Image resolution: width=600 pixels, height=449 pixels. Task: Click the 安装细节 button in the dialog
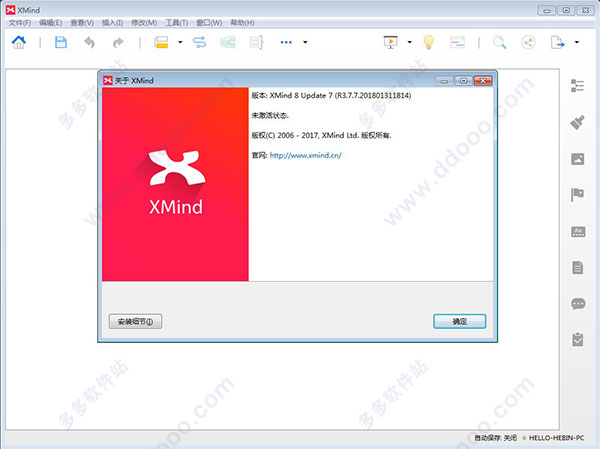coord(135,322)
